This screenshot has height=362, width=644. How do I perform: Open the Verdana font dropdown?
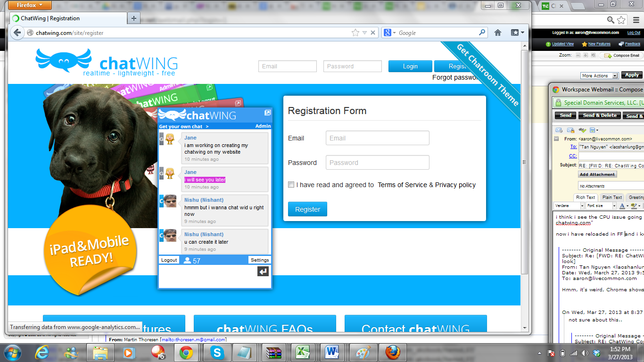tap(569, 206)
